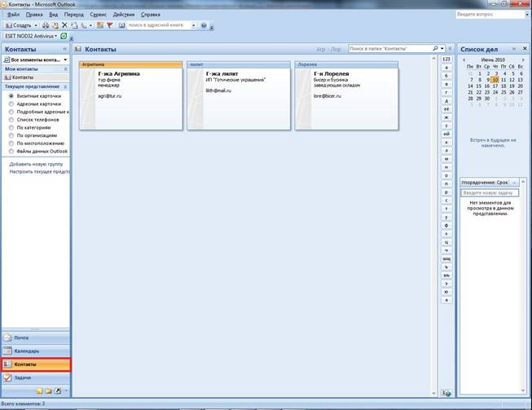Select the 'Адресные карточки' view option
This screenshot has height=410, width=532.
(x=11, y=104)
